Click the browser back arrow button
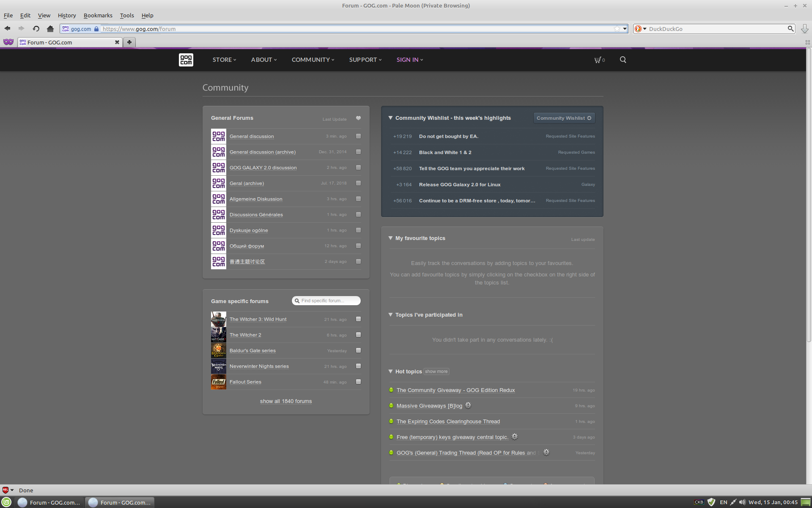 coord(8,29)
